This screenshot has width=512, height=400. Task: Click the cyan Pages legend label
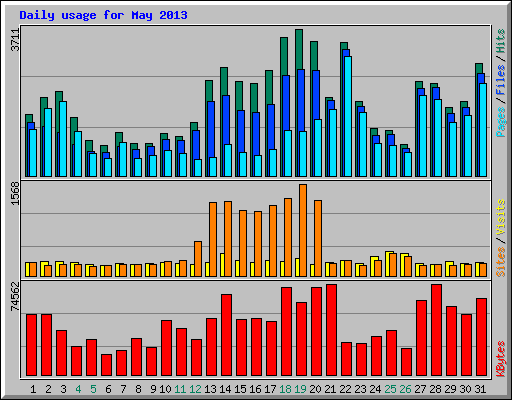501,122
